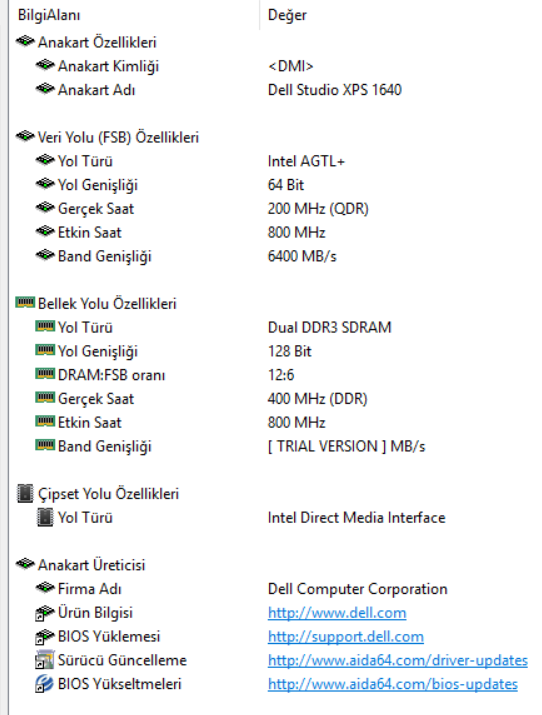This screenshot has width=542, height=715.
Task: Open the aida64.com/bios-updates link
Action: (392, 684)
